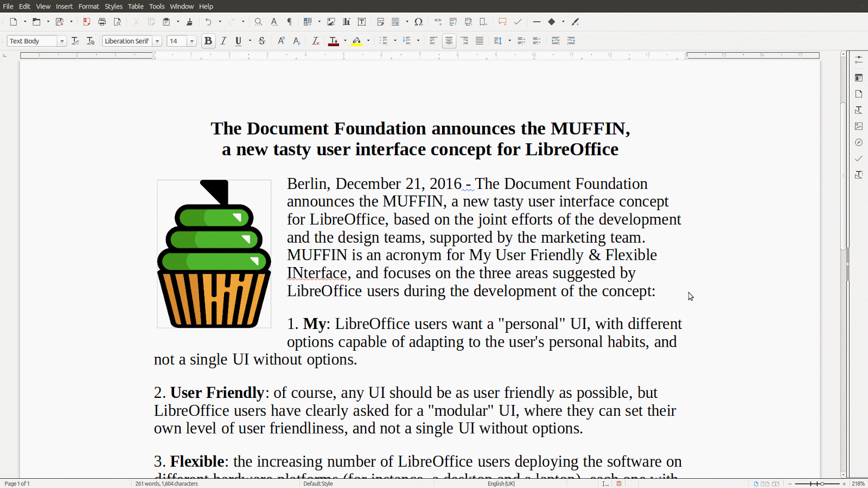Center align the paragraph
This screenshot has width=868, height=488.
click(449, 41)
